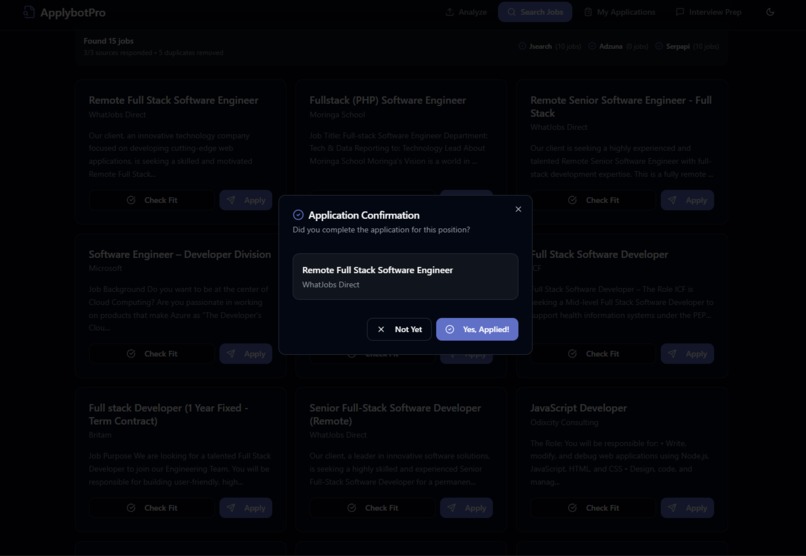Open the Full Stack Software Developer title
The image size is (806, 556).
(599, 254)
